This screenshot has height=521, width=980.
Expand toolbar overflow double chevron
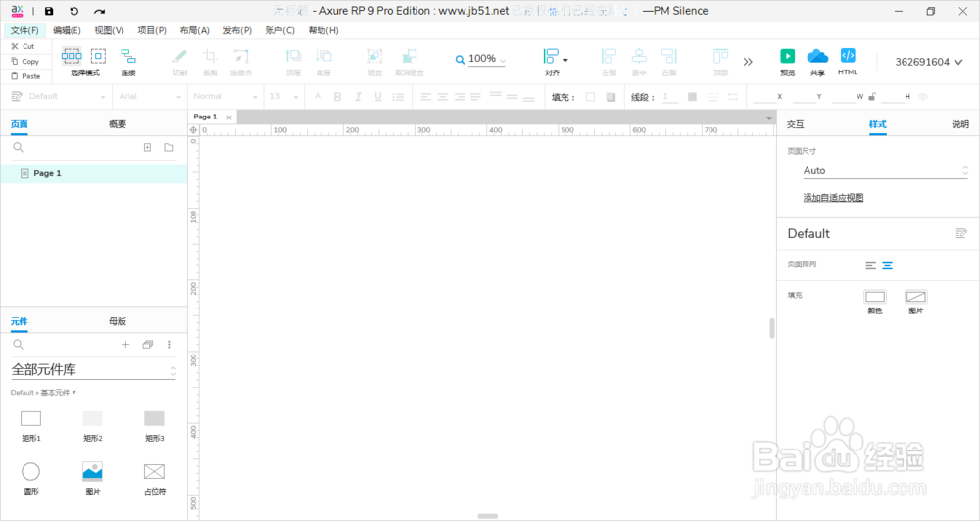click(x=748, y=62)
